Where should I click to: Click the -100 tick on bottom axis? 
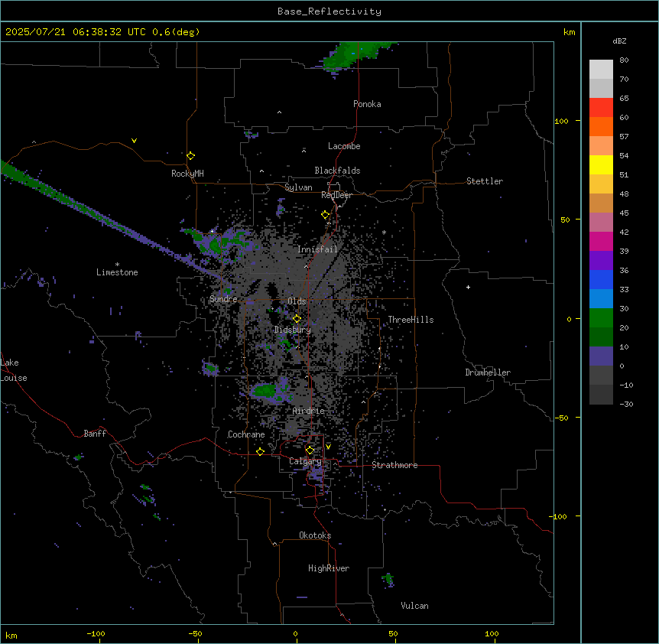tap(96, 633)
